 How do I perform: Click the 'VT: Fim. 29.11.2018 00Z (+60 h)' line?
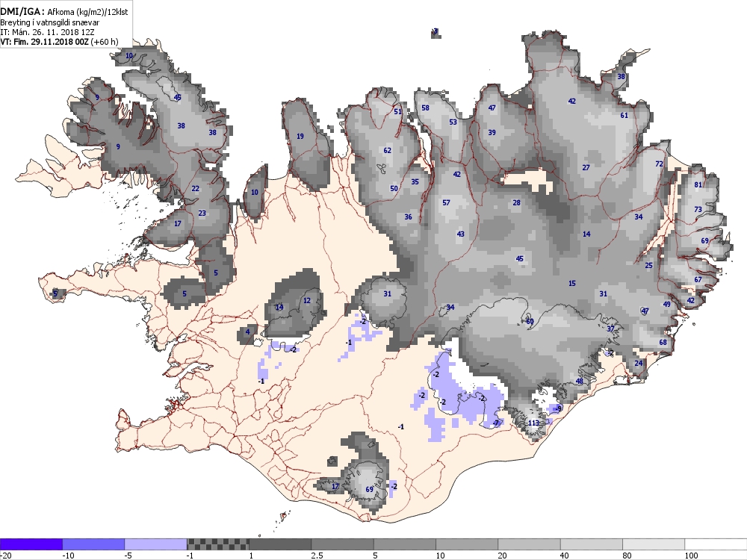point(59,41)
